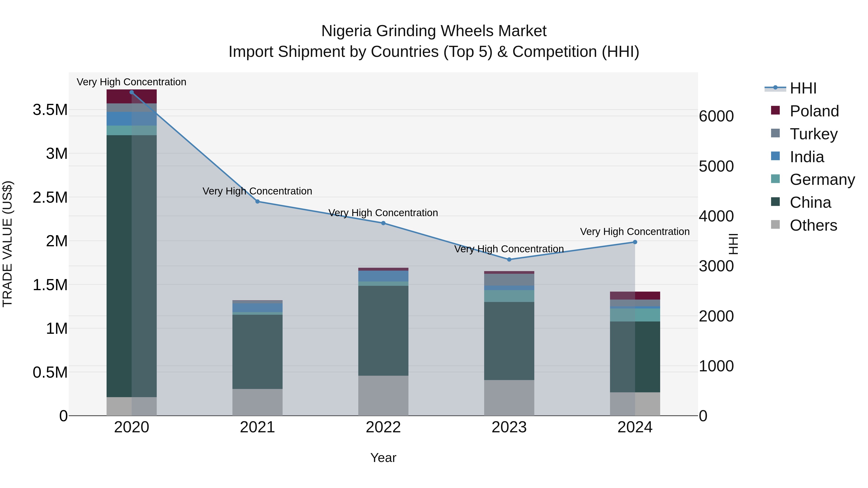Click the India segment of 2020 bar
This screenshot has height=488, width=868.
(132, 119)
